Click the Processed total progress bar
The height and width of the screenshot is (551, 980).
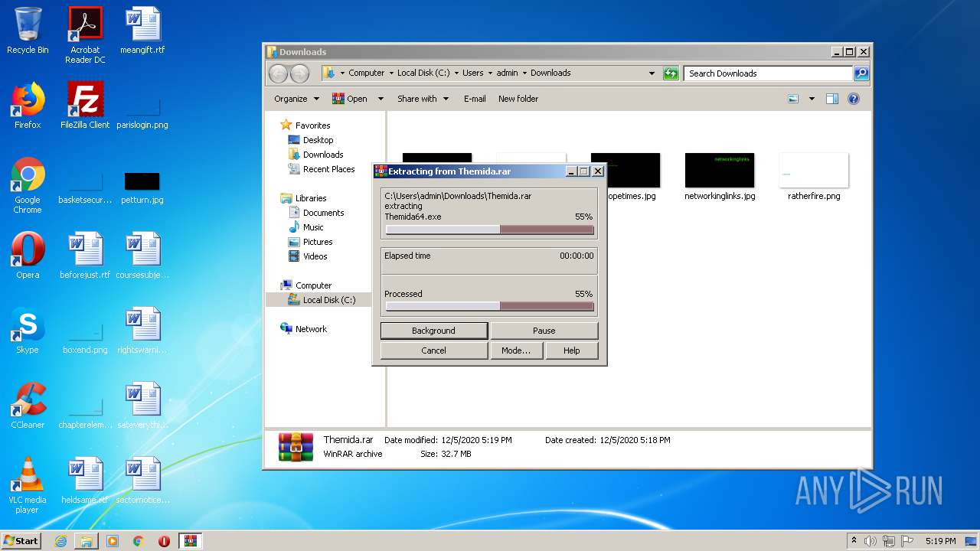(x=490, y=306)
